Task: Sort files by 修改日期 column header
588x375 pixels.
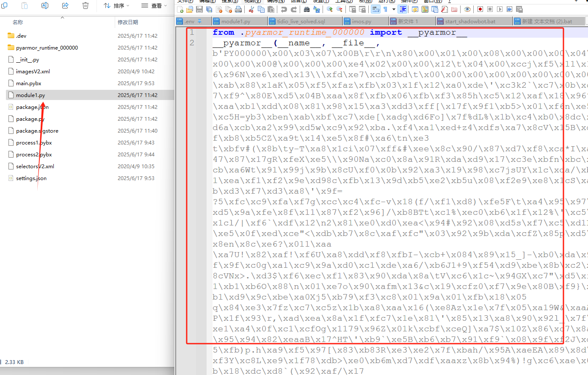Action: tap(127, 22)
